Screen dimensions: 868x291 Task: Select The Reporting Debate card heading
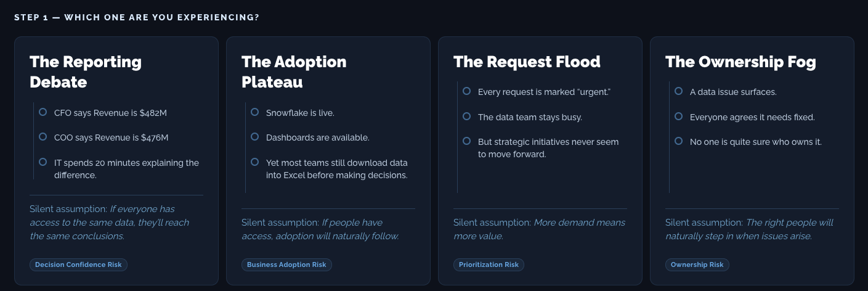86,72
